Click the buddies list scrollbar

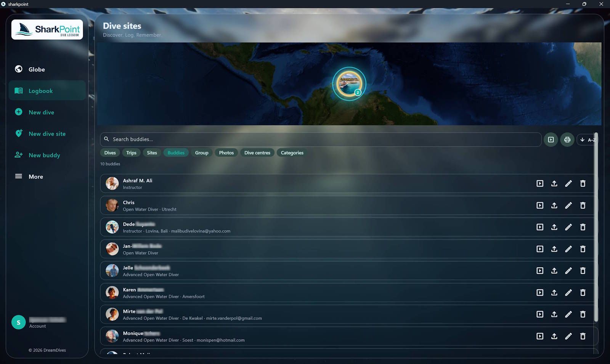[x=596, y=227]
